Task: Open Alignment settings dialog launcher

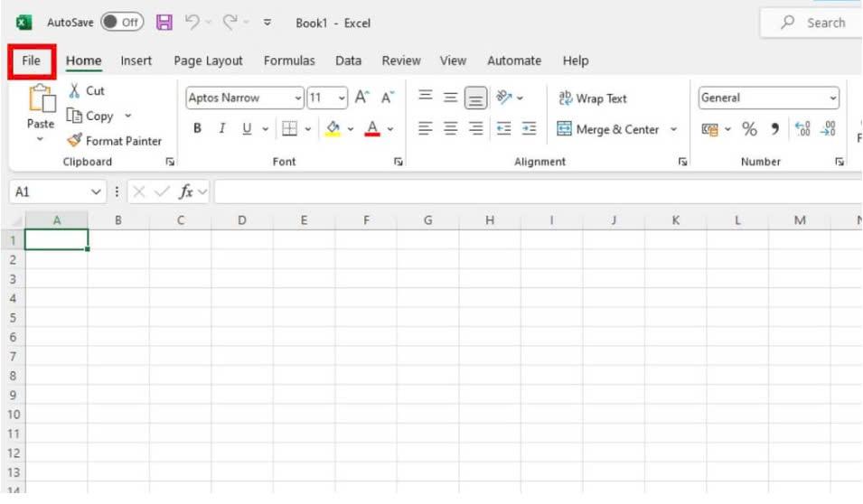Action: pos(682,162)
